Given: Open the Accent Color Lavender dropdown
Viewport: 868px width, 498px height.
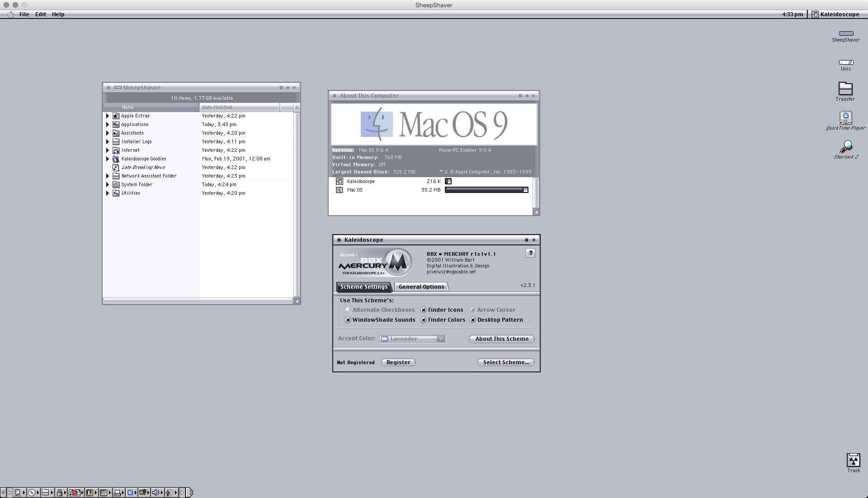Looking at the screenshot, I should click(x=412, y=339).
